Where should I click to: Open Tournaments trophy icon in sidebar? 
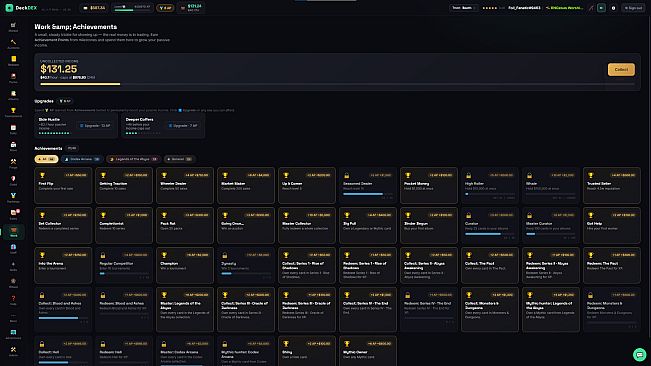tap(13, 112)
